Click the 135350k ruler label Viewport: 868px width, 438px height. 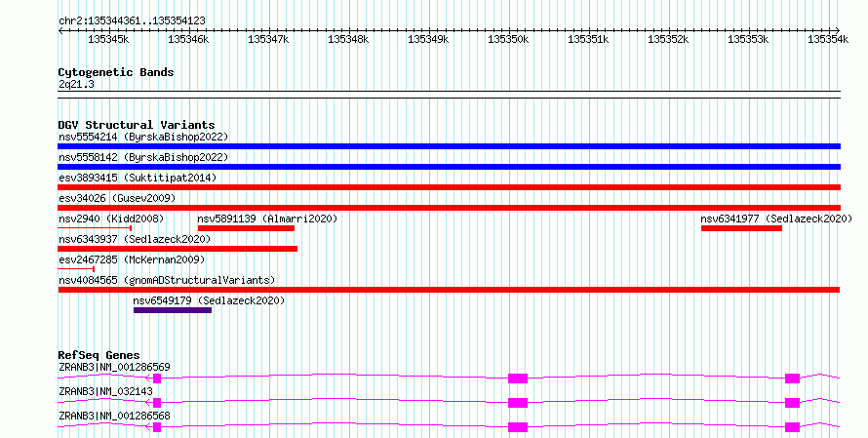point(508,39)
